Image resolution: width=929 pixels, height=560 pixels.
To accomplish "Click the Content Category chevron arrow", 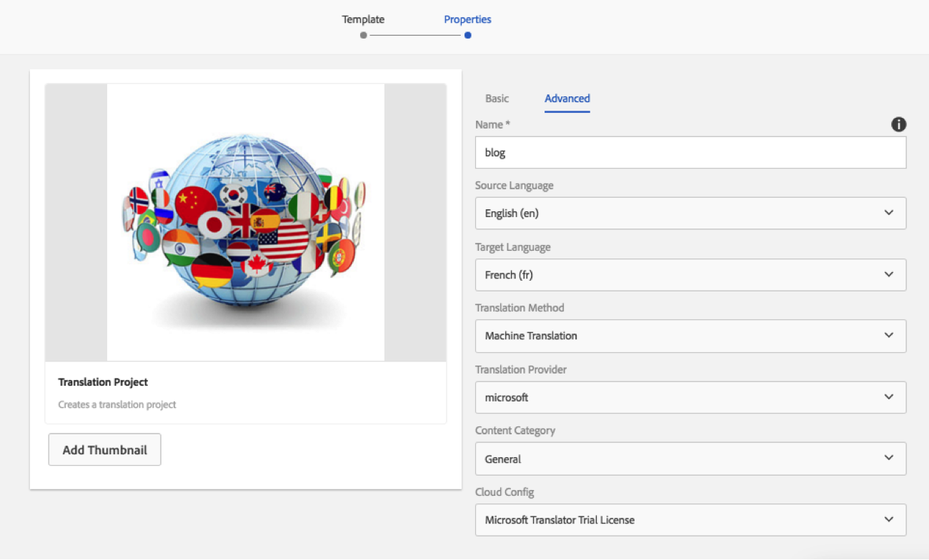I will [x=888, y=459].
